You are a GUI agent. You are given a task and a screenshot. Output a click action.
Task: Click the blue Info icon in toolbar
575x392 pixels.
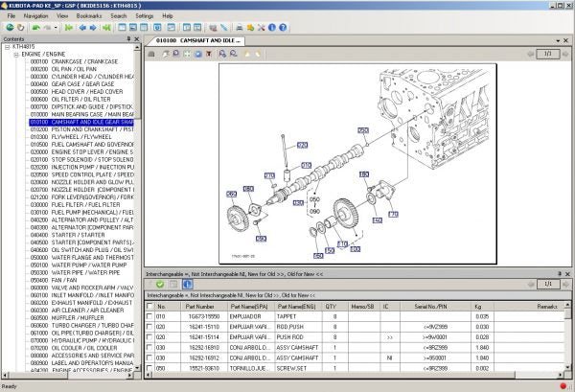tap(271, 28)
